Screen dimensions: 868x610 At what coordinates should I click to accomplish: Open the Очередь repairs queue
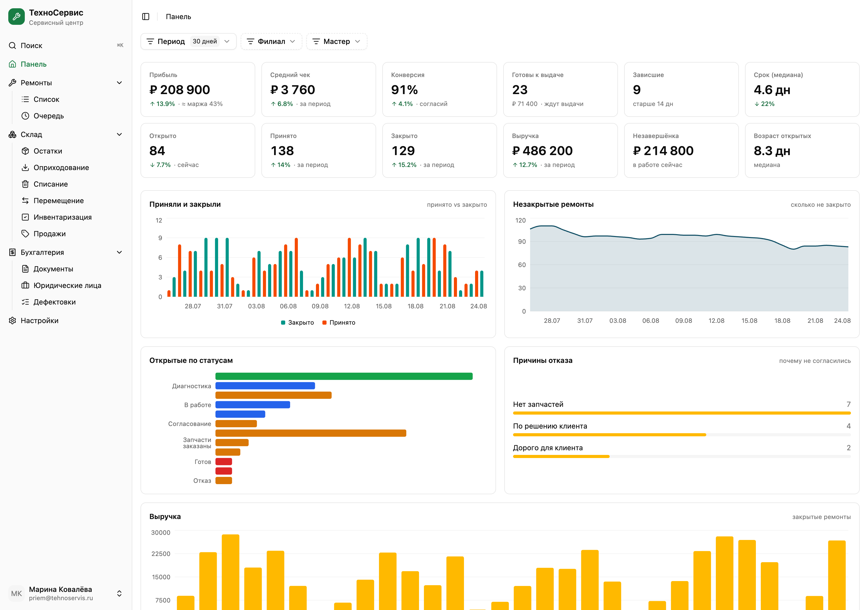pos(72,116)
